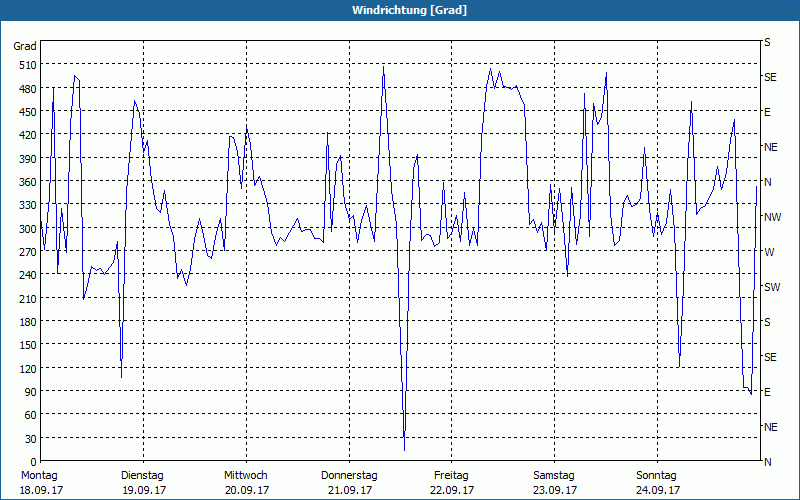Select the date 19.09.17

(144, 490)
